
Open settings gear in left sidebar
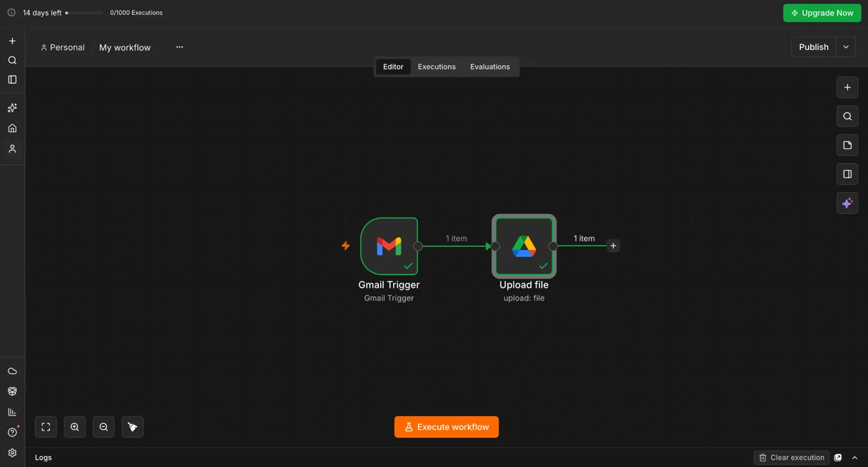click(12, 453)
